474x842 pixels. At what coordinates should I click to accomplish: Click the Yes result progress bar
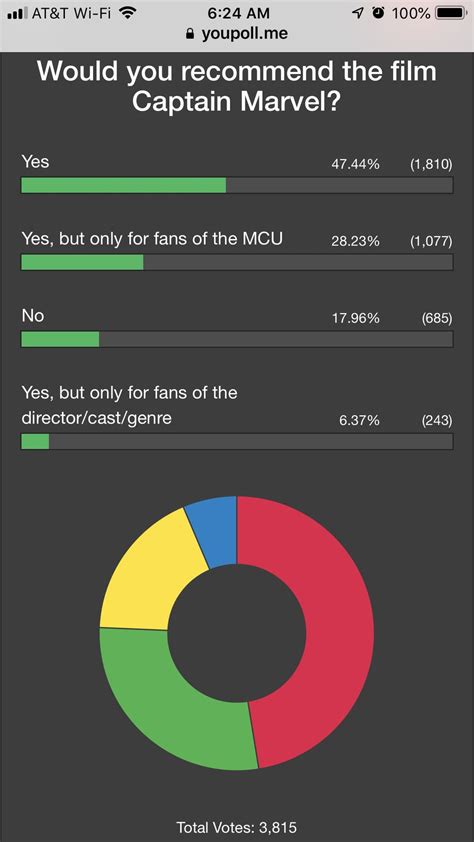237,185
